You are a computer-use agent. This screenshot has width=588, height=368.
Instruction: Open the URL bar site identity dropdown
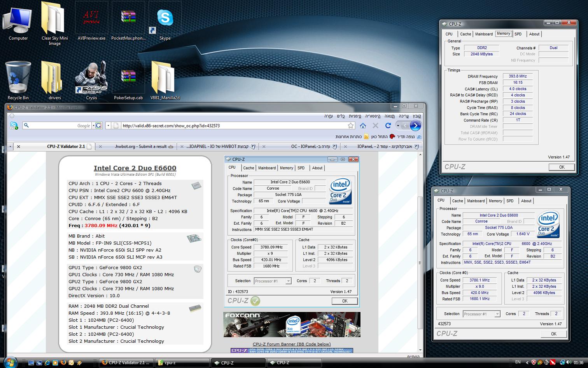click(x=108, y=125)
